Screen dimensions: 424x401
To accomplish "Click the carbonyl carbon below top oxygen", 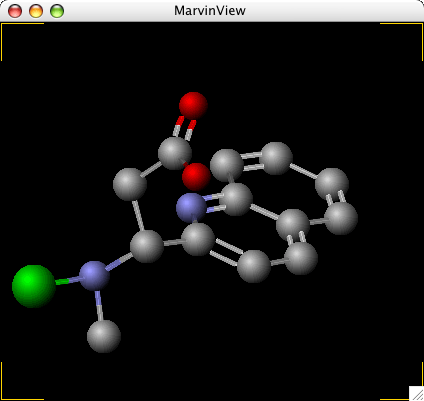I will tap(175, 153).
